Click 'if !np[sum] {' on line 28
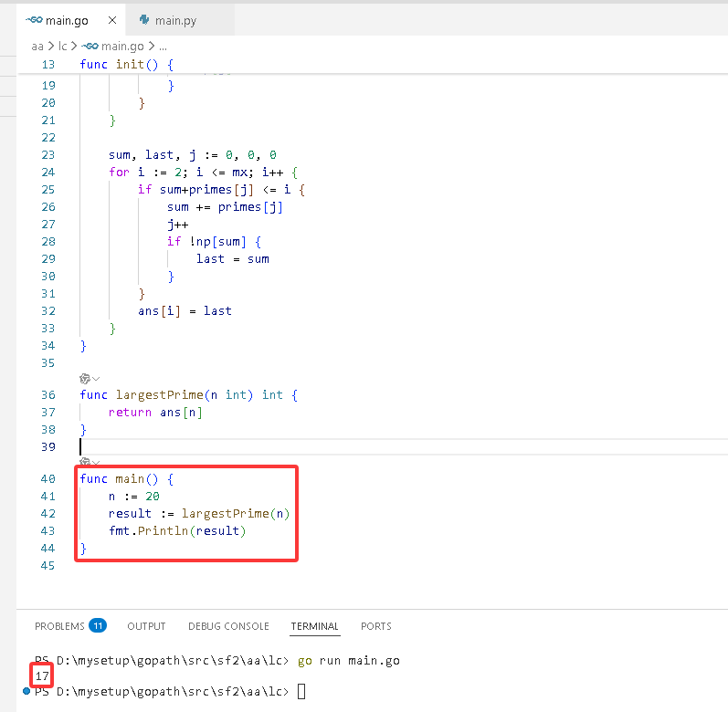This screenshot has width=728, height=712. tap(214, 242)
